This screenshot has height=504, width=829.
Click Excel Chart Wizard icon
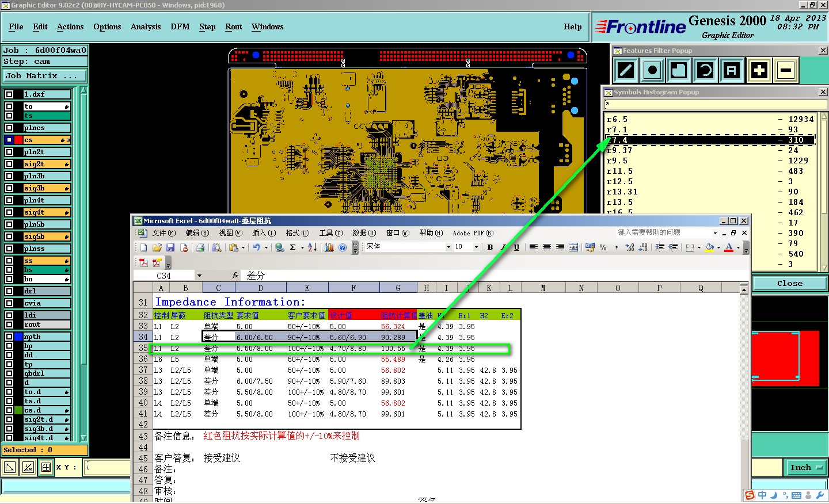coord(329,247)
